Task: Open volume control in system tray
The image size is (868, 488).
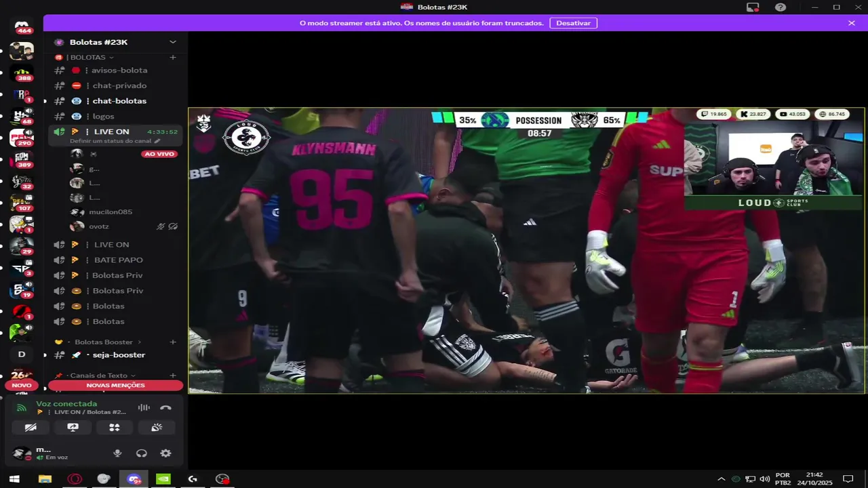Action: 765,479
